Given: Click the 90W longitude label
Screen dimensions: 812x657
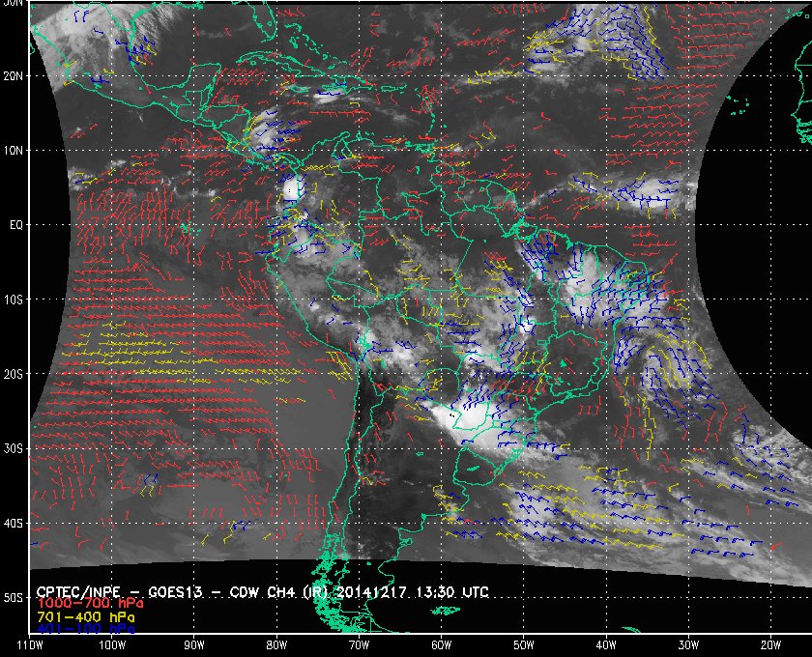Looking at the screenshot, I should coord(194,645).
